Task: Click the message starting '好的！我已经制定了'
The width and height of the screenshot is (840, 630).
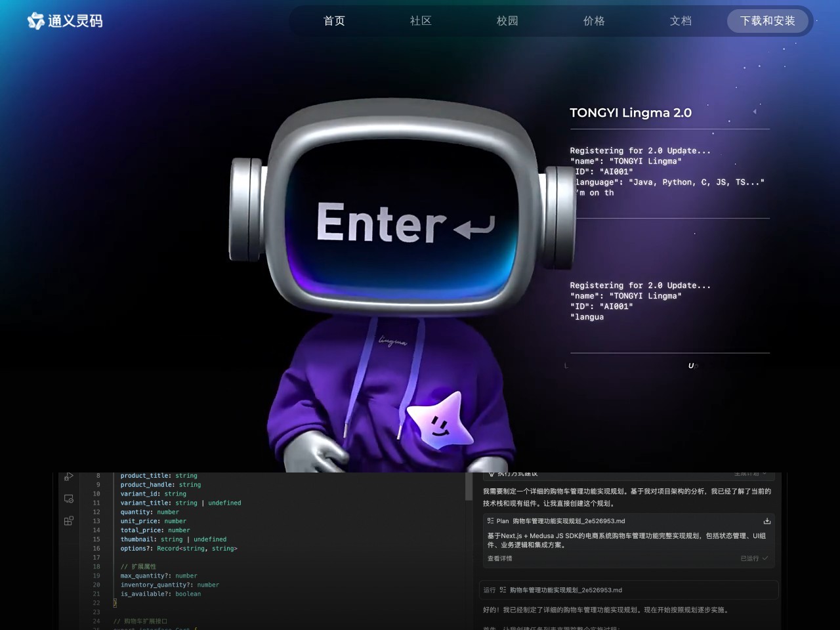Action: click(606, 610)
